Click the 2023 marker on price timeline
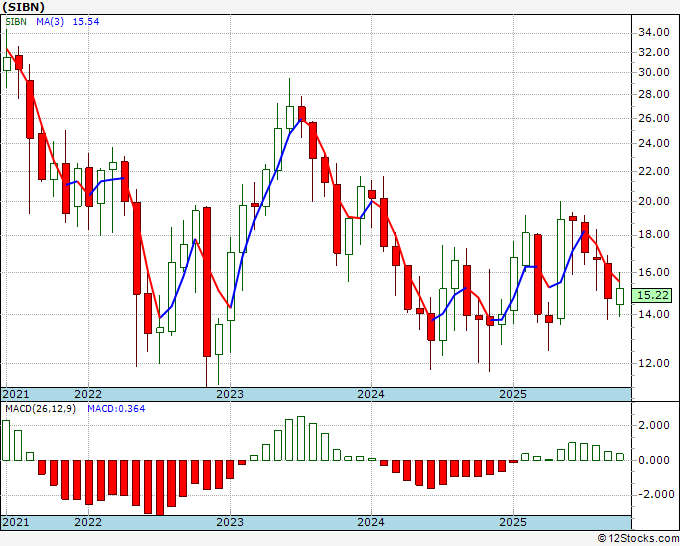 (x=230, y=394)
